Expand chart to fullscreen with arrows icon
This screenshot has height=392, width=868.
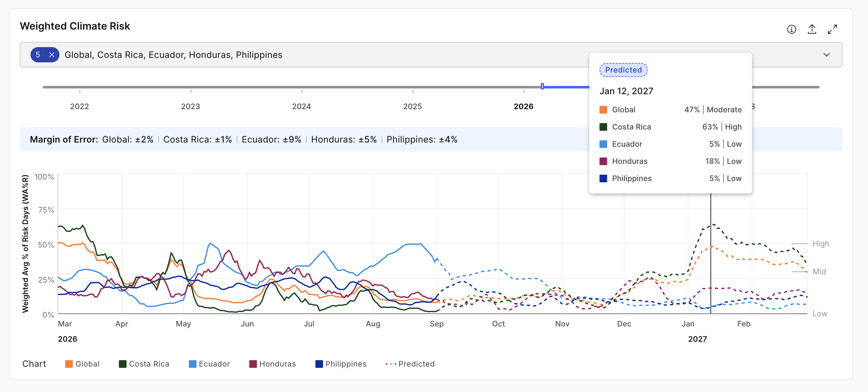coord(832,29)
